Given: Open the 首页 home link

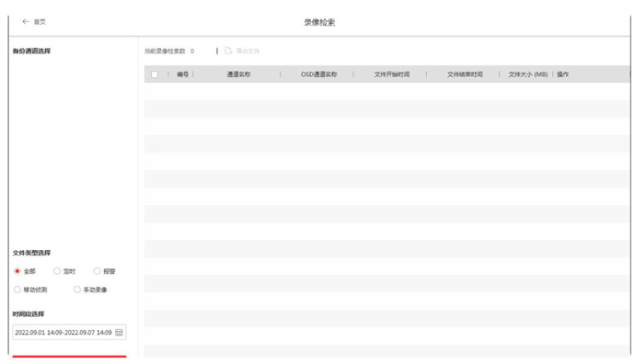Looking at the screenshot, I should (x=40, y=22).
